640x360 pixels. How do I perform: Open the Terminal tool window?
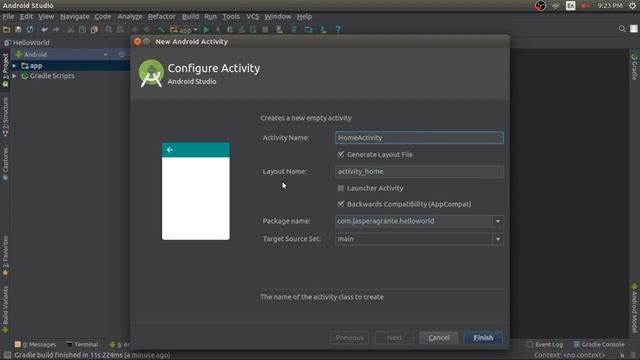82,344
